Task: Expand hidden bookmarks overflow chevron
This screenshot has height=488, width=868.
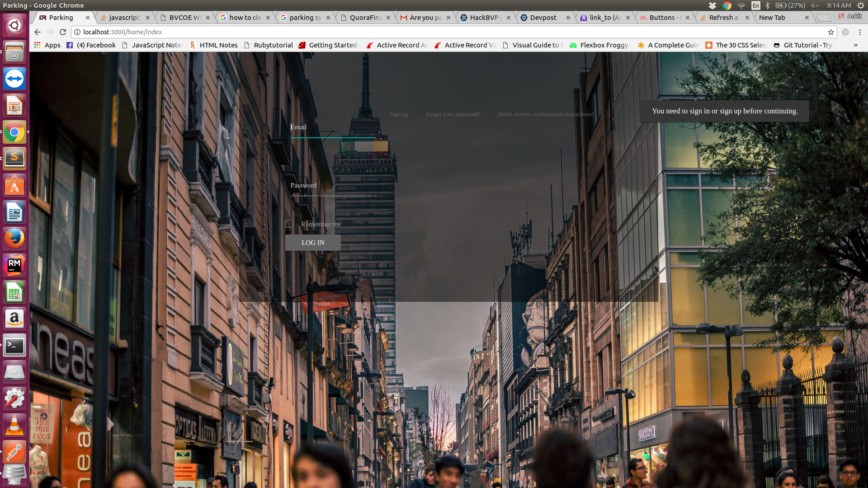Action: tap(855, 45)
